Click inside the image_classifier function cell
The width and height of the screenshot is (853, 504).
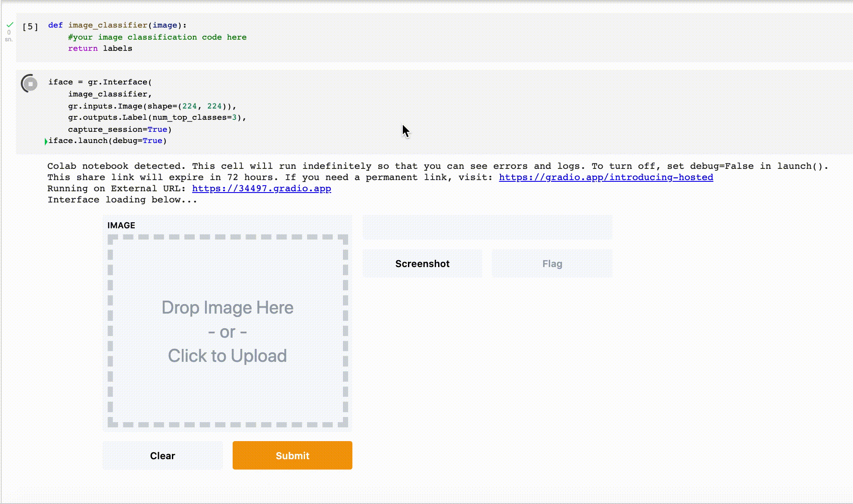click(x=172, y=37)
